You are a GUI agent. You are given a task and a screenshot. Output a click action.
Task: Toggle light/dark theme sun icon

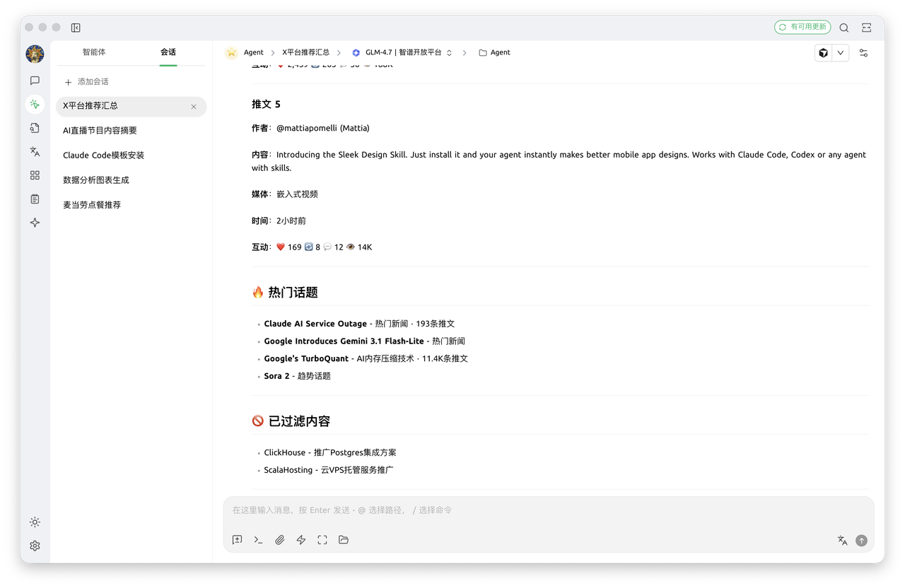(x=35, y=522)
